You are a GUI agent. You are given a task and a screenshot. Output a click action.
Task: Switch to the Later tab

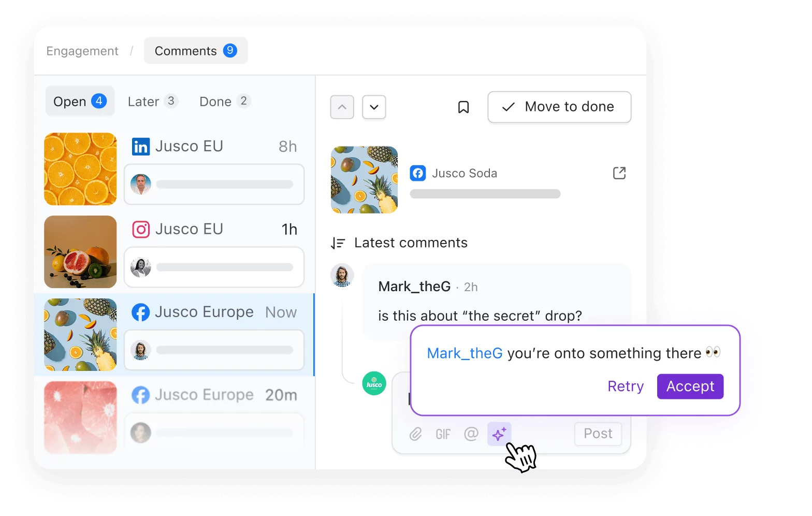[153, 101]
